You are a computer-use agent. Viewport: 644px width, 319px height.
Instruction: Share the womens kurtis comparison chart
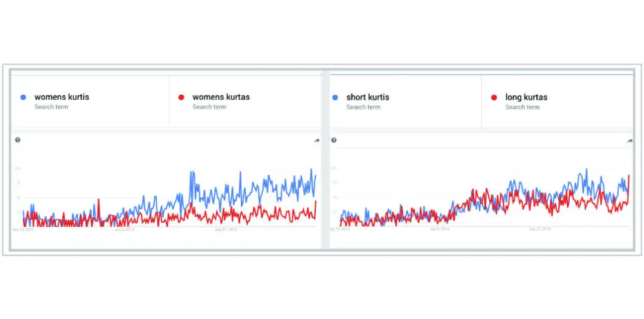(316, 141)
